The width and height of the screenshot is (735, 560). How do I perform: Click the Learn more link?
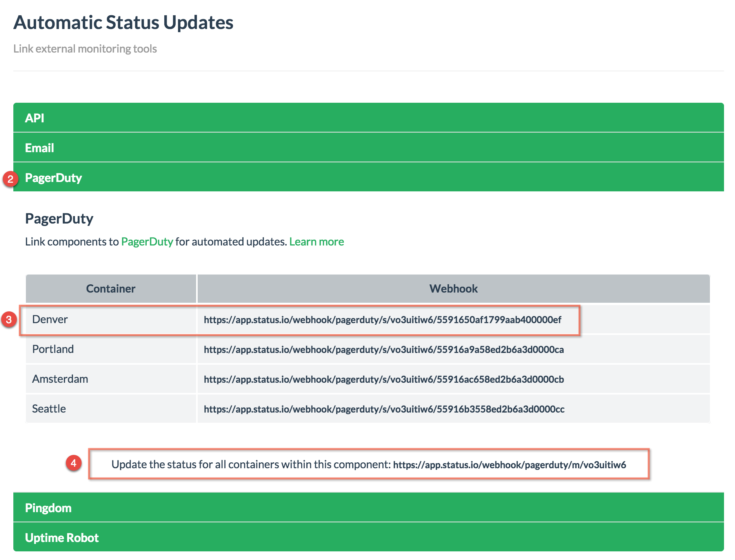317,242
